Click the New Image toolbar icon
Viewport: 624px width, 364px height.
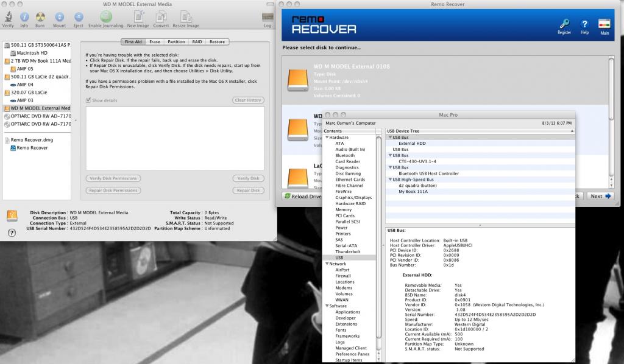coord(138,17)
